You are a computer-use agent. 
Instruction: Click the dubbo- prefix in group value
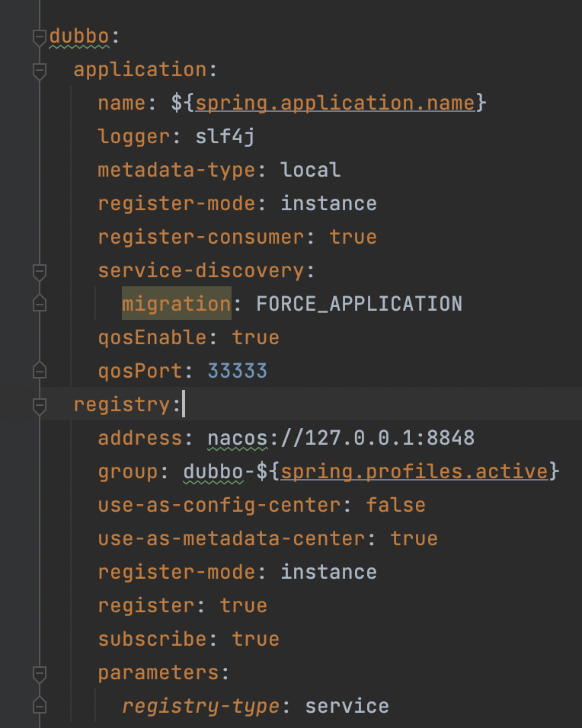tap(219, 471)
